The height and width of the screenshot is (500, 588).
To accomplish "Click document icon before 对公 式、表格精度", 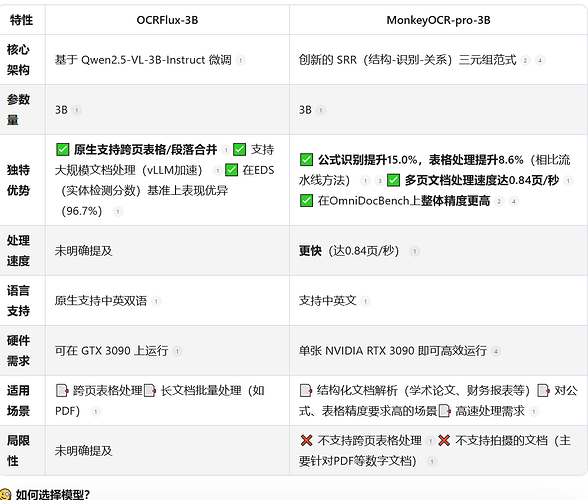I will point(543,390).
